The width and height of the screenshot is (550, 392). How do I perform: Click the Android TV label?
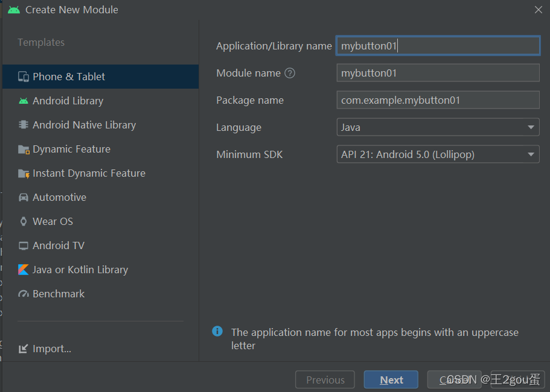(x=59, y=245)
